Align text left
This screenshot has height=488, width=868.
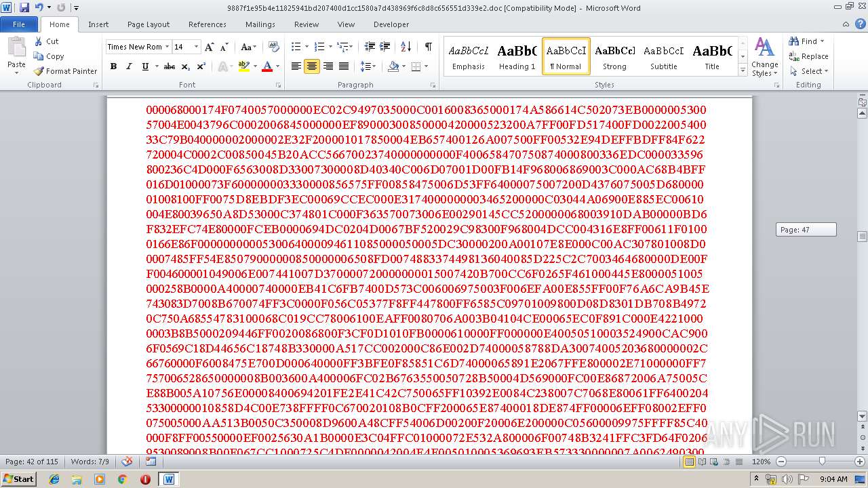[296, 66]
